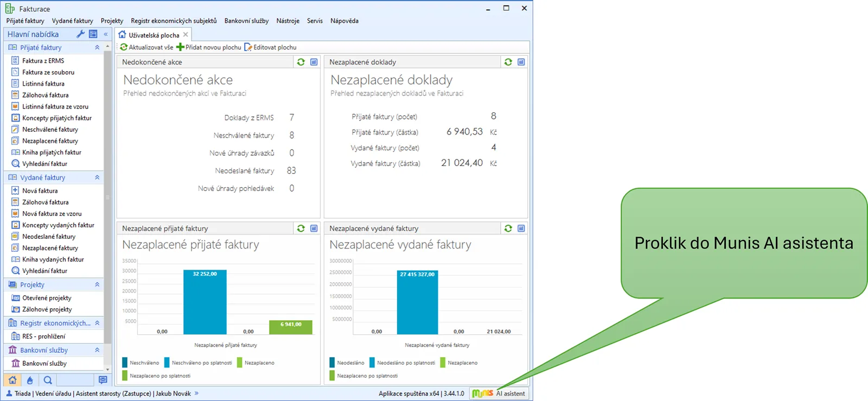Maximize the Nezaplacené doklady panel

pos(521,62)
